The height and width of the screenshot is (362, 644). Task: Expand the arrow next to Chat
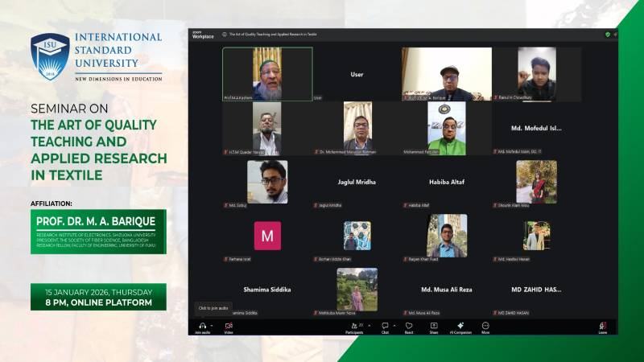(x=394, y=326)
